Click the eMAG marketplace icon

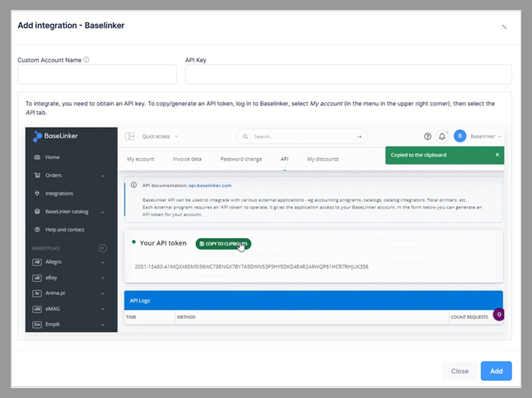click(x=37, y=309)
